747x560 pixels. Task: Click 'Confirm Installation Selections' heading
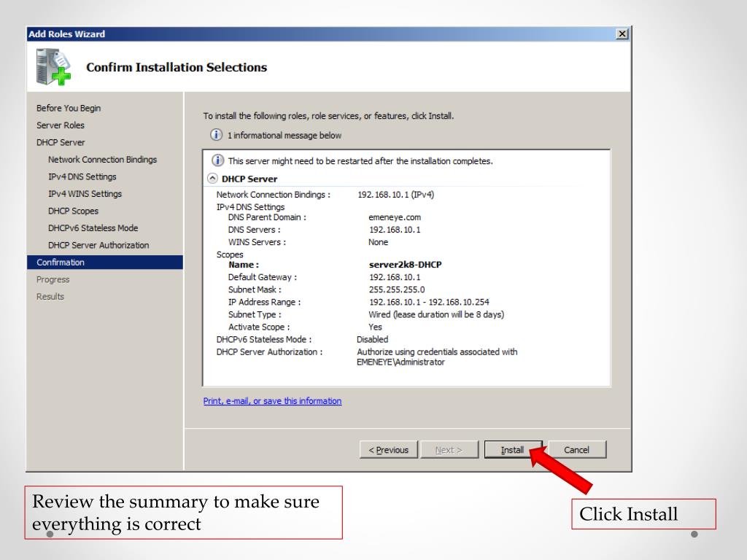click(177, 67)
